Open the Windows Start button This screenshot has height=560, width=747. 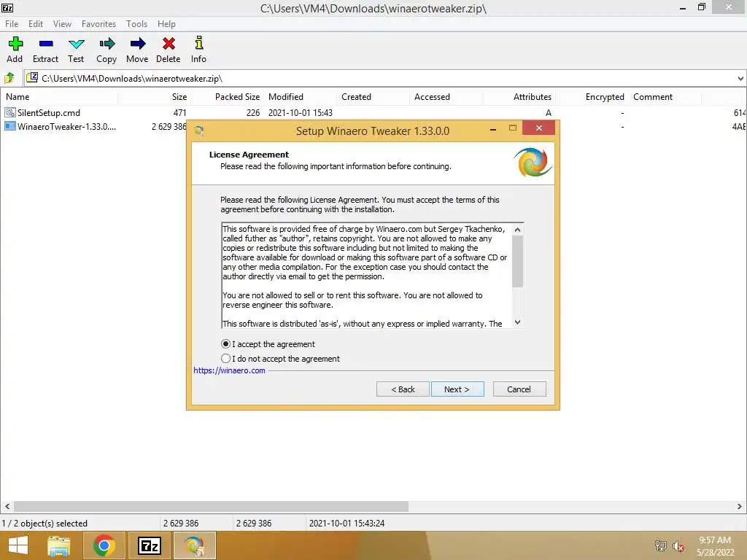click(18, 545)
